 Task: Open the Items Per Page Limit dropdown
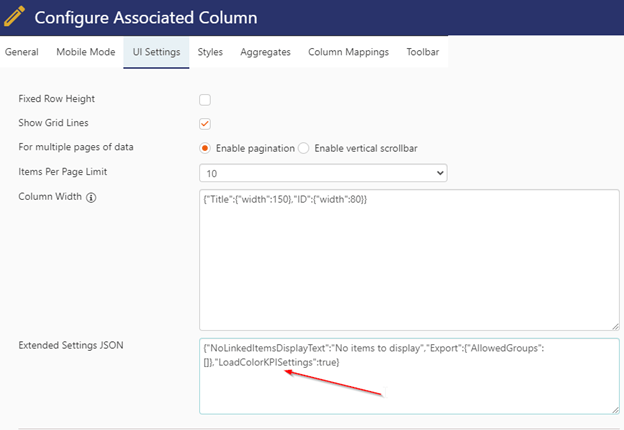click(323, 173)
